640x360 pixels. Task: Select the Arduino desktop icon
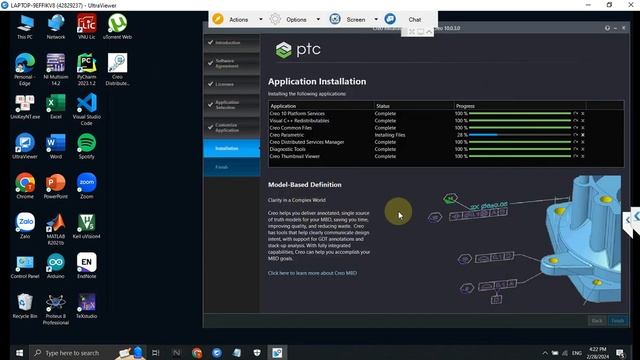[56, 266]
